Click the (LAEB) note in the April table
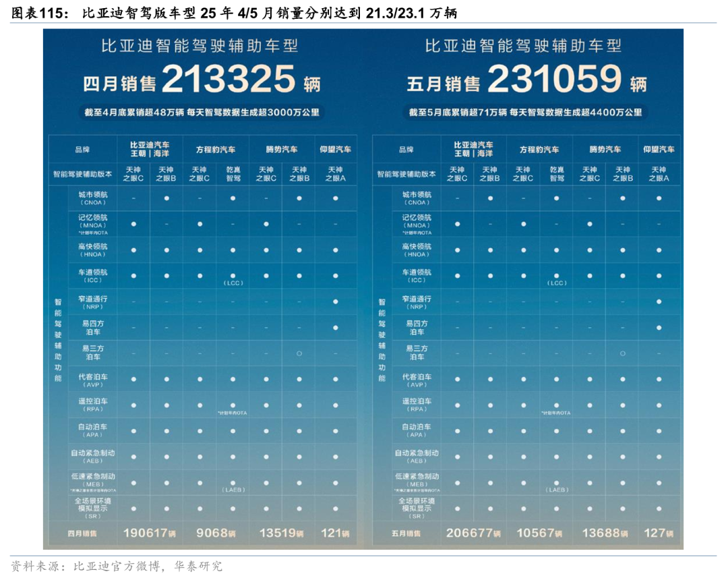This screenshot has height=578, width=728. coord(233,490)
